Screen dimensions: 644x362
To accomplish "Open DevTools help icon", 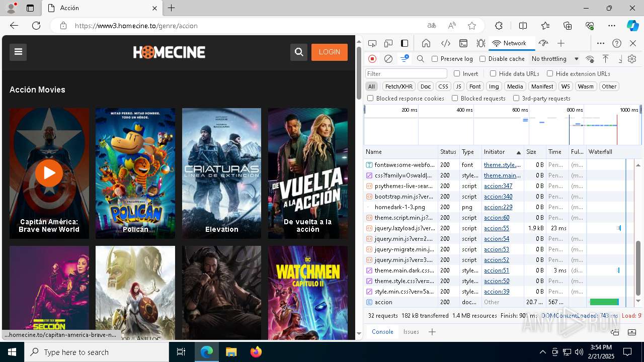I will [617, 43].
